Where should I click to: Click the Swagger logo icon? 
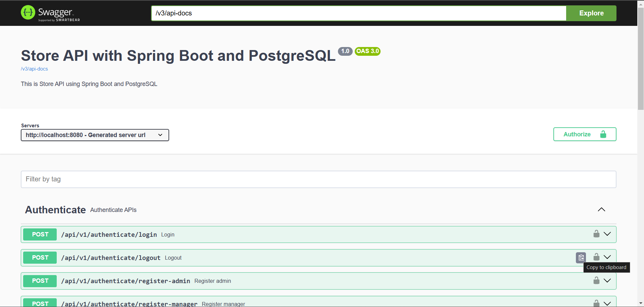tap(28, 12)
